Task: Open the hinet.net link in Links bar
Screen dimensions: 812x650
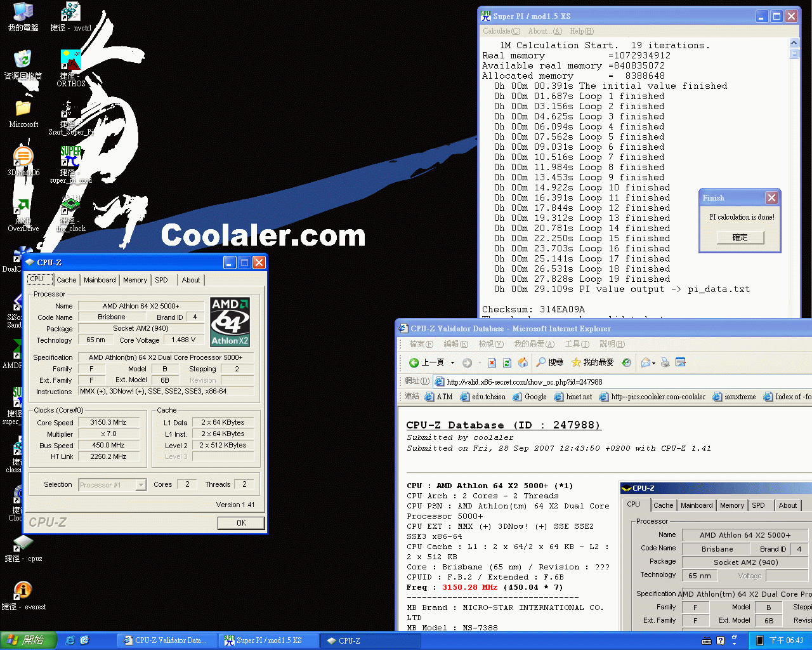Action: coord(573,397)
